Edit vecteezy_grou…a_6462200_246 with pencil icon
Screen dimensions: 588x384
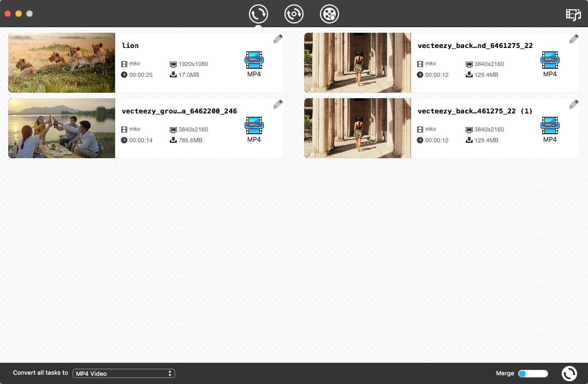278,105
